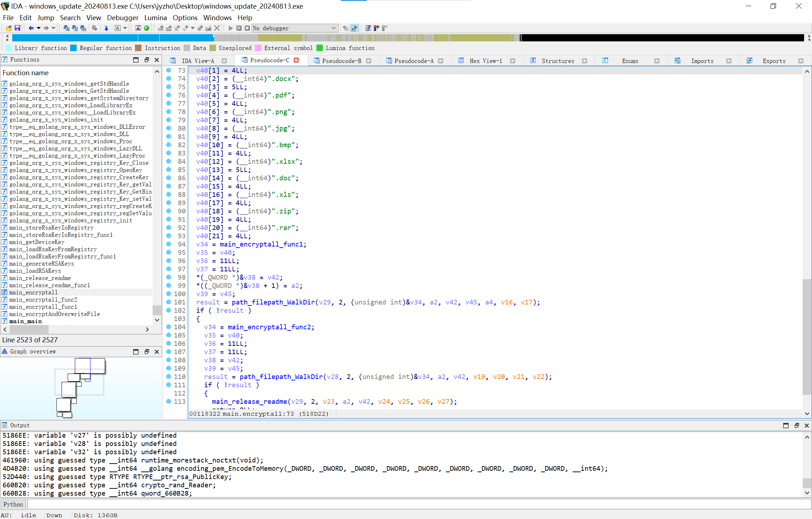Image resolution: width=812 pixels, height=519 pixels.
Task: Close the Pseudocode-B tab
Action: pyautogui.click(x=369, y=61)
